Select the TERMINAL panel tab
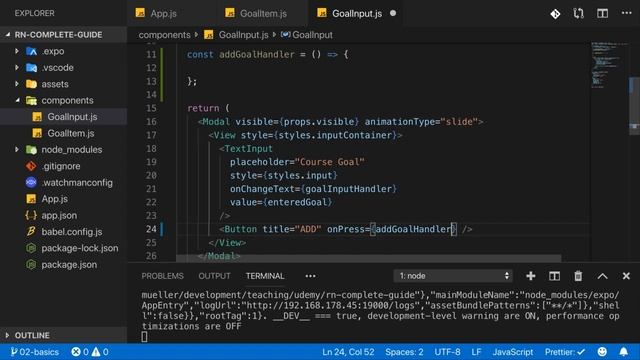This screenshot has height=360, width=640. pyautogui.click(x=265, y=276)
